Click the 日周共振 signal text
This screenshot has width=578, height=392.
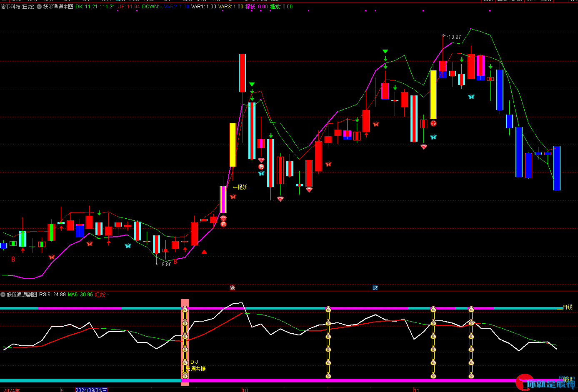195,369
